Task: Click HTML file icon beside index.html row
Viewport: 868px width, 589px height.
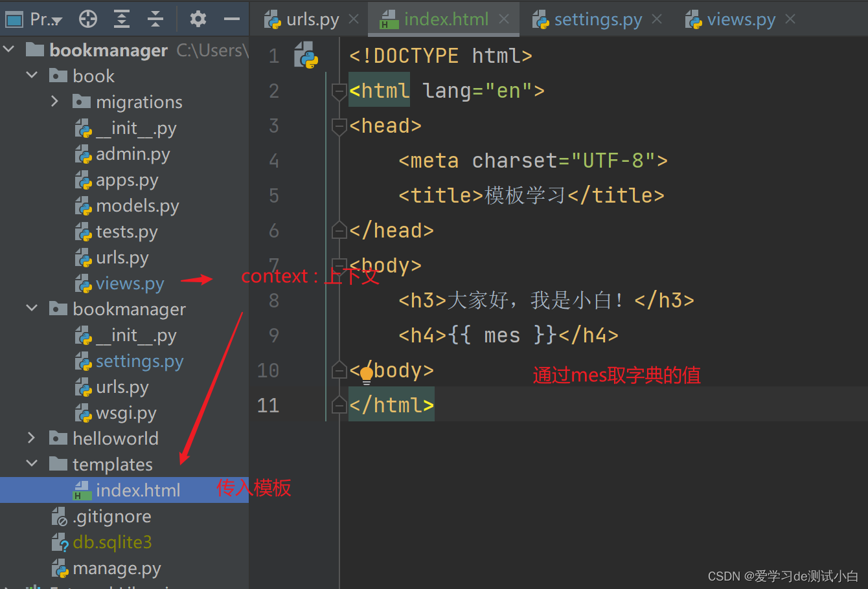Action: (82, 491)
